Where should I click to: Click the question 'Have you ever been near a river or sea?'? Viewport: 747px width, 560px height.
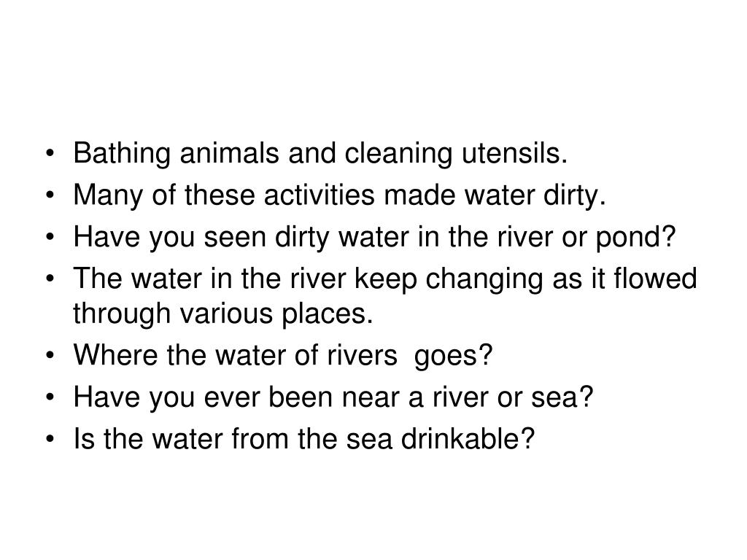click(333, 397)
